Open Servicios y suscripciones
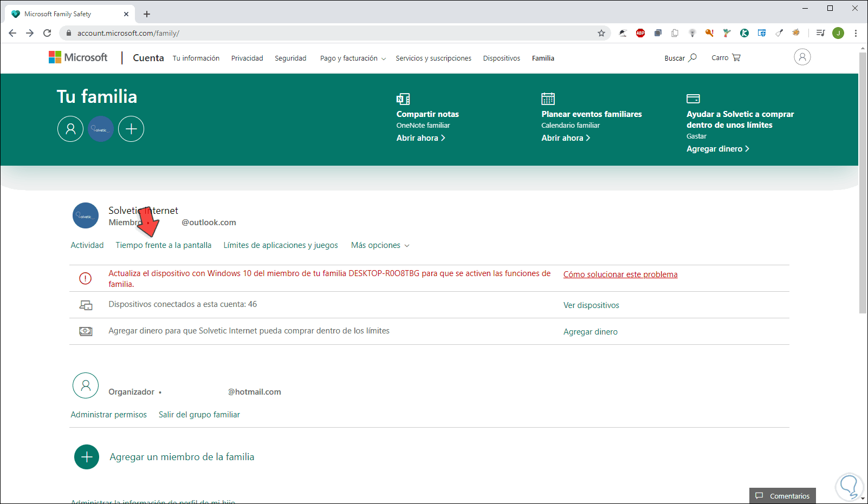 tap(433, 58)
